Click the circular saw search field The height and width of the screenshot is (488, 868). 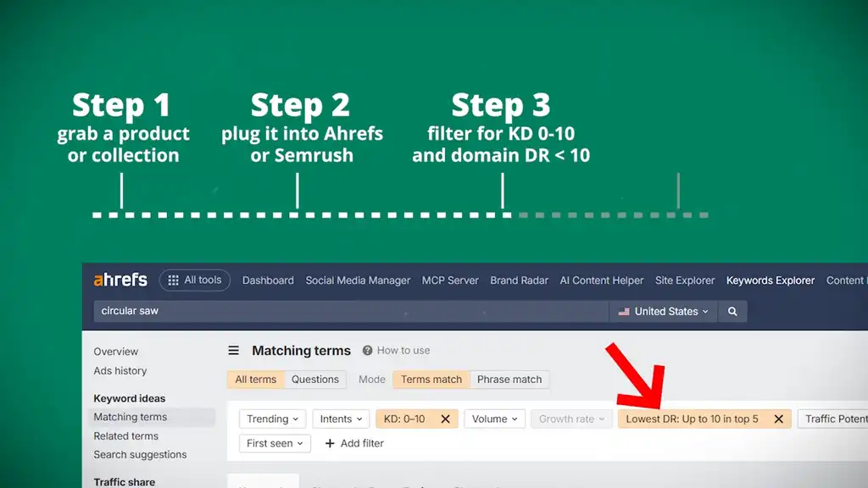click(x=351, y=311)
